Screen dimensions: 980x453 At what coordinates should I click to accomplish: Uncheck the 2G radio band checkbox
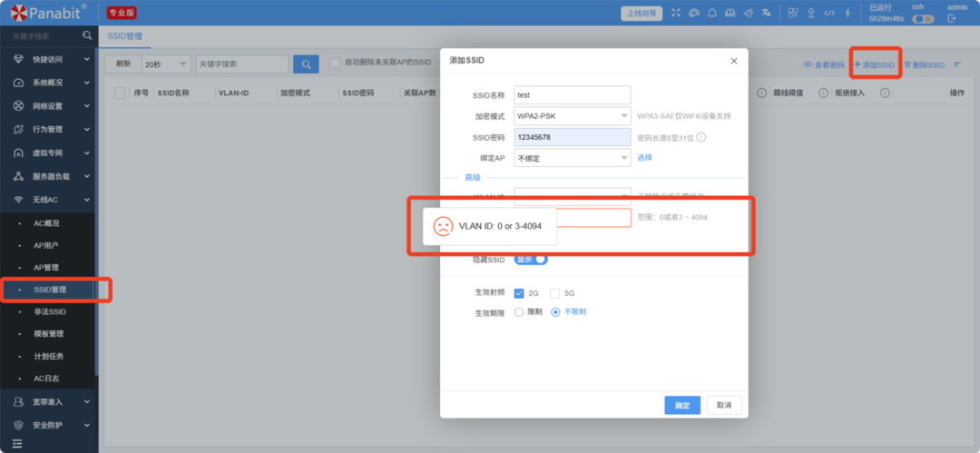click(x=519, y=293)
